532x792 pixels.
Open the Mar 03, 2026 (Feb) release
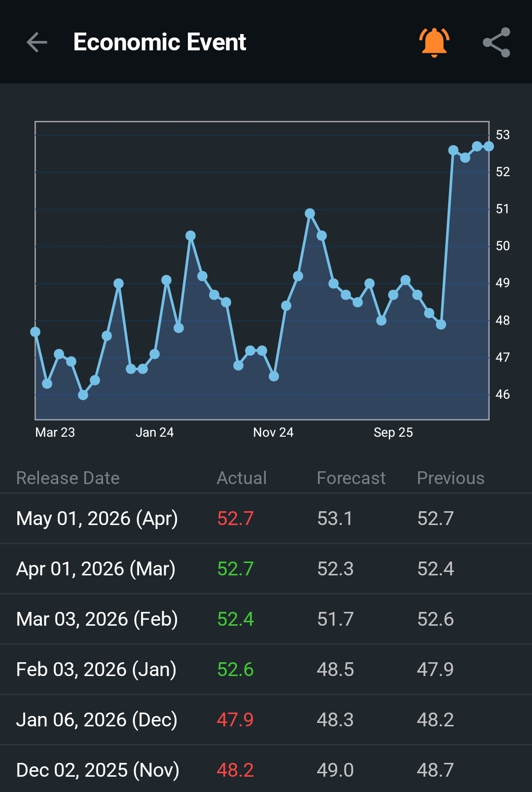point(266,619)
